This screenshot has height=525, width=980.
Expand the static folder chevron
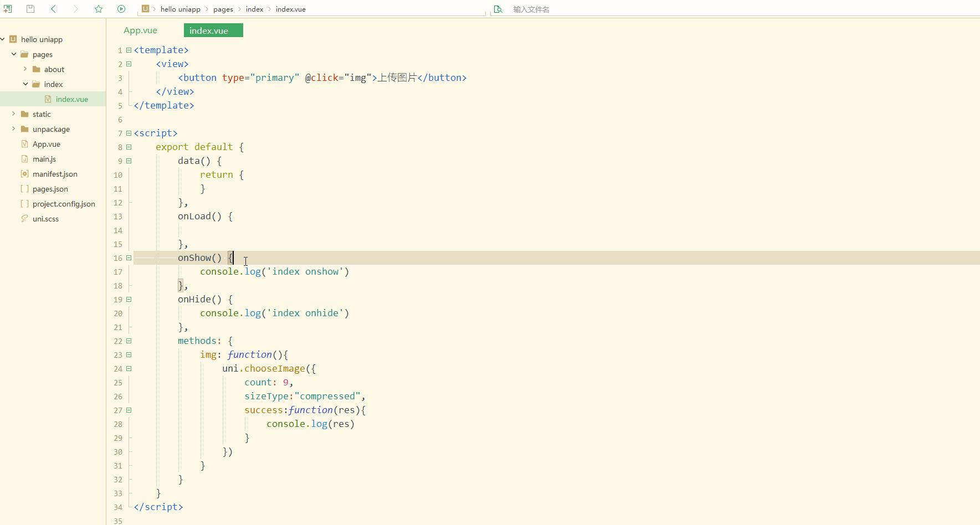(x=14, y=114)
